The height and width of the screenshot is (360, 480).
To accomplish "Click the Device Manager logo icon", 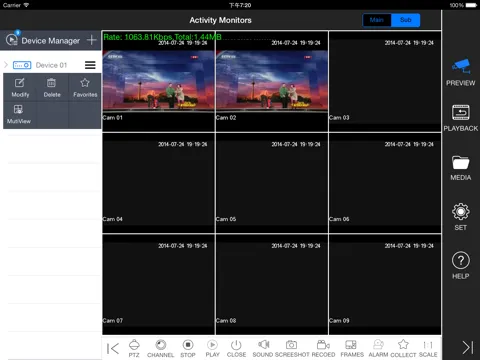I will 13,39.
